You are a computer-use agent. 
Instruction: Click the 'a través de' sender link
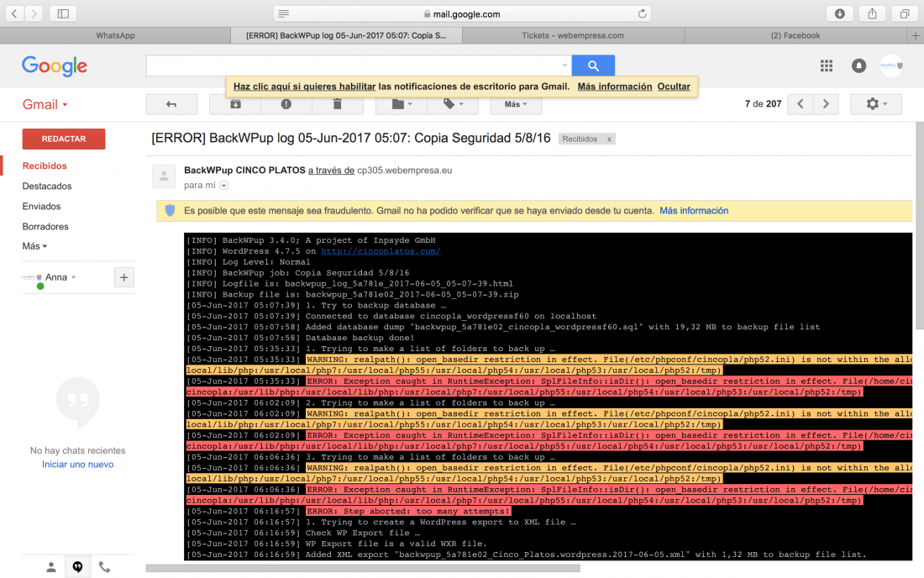[331, 171]
